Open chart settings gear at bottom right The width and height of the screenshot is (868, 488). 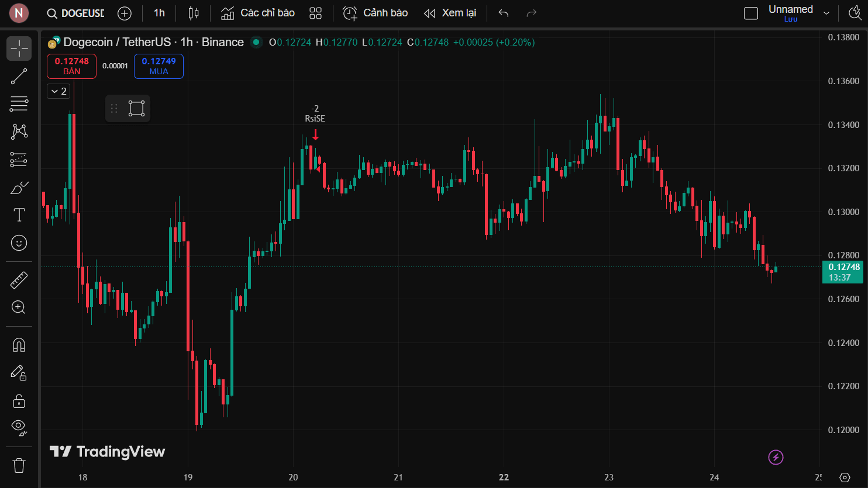click(844, 477)
